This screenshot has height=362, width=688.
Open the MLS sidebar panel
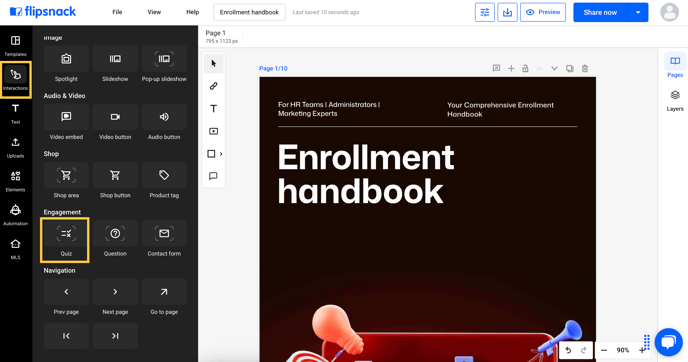point(15,248)
